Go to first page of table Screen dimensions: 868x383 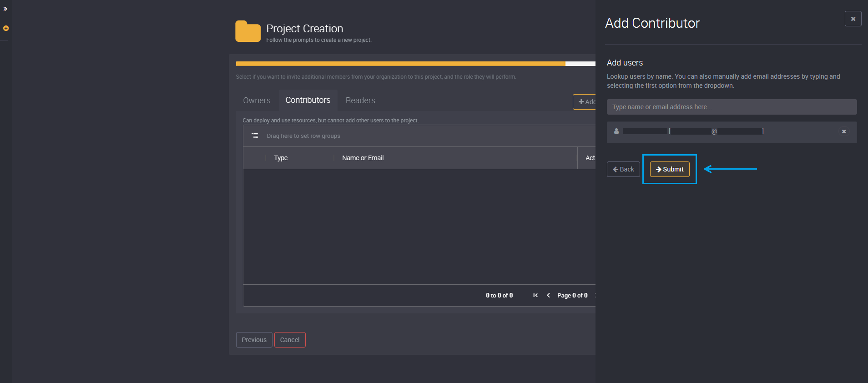pos(535,295)
